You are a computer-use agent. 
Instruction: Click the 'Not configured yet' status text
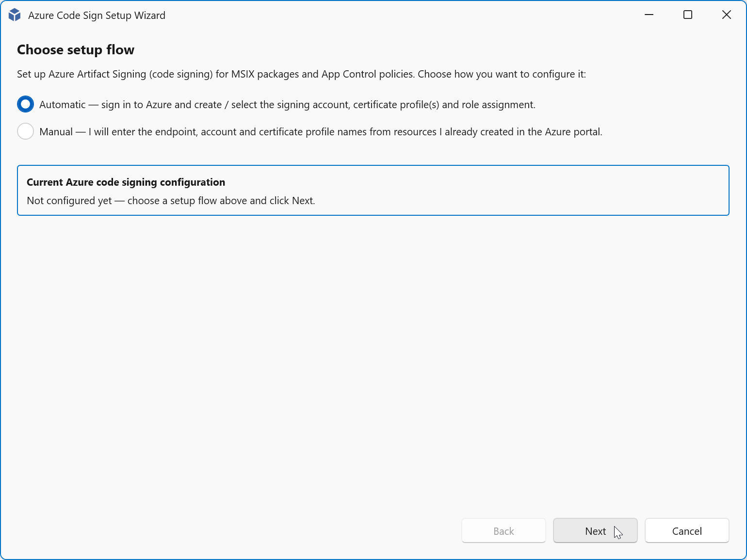click(171, 201)
